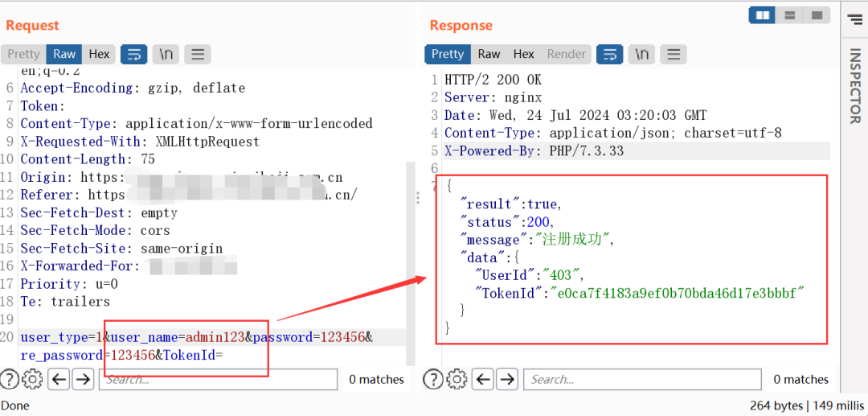This screenshot has height=416, width=868.
Task: Click the X-Powered-By: PHP/7.3.33 header
Action: [534, 150]
